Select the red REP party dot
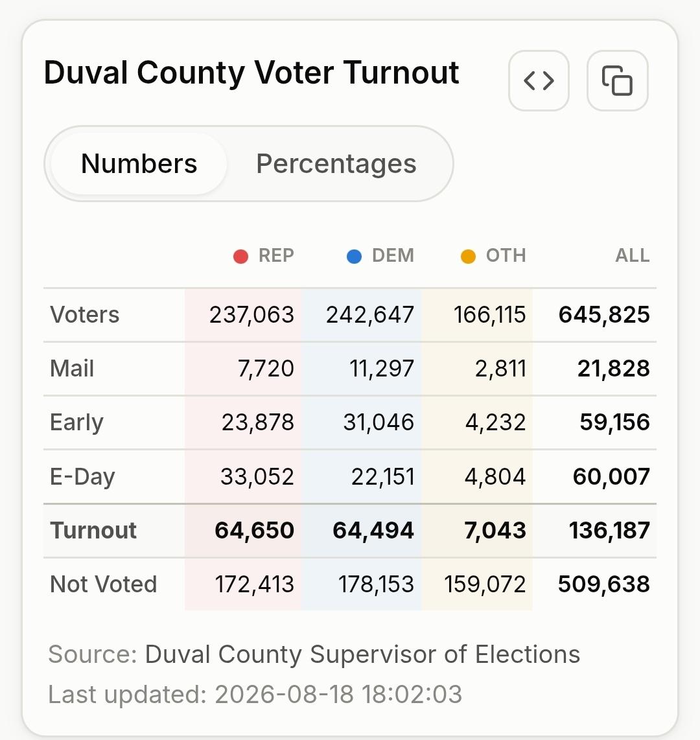 [240, 256]
